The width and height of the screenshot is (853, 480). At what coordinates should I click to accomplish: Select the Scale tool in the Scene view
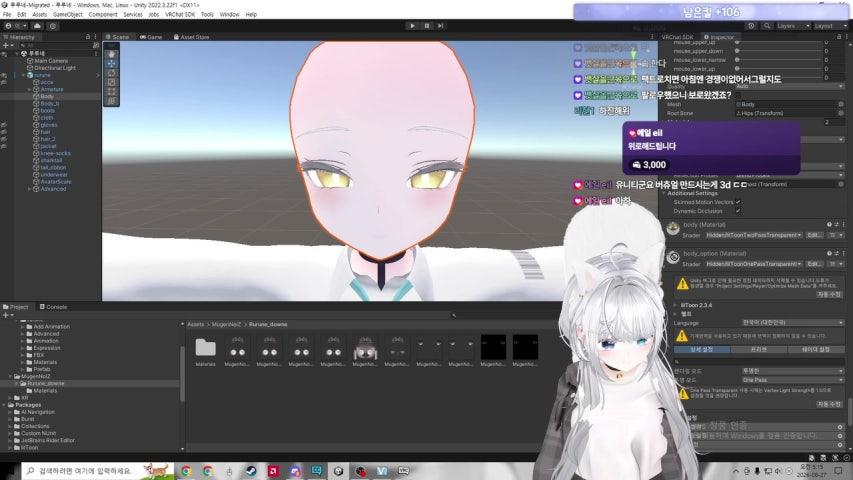point(112,82)
